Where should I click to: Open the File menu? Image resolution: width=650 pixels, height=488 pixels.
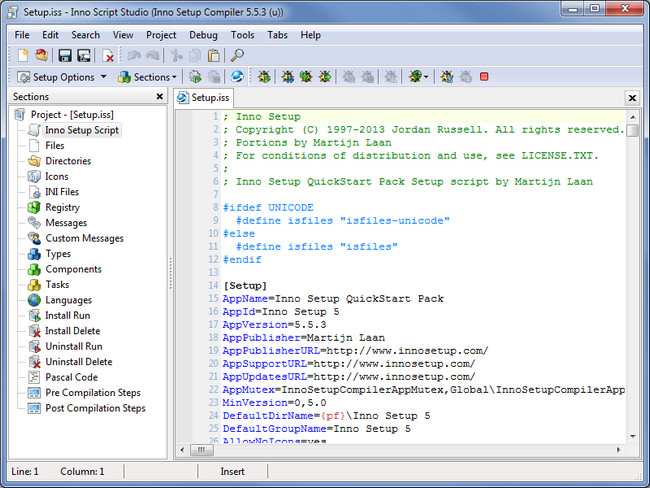[x=22, y=35]
